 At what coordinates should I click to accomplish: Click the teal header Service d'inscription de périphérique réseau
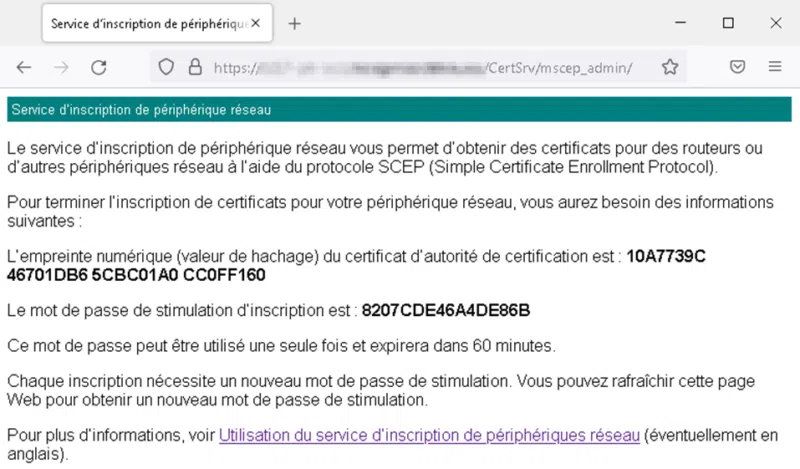(399, 109)
